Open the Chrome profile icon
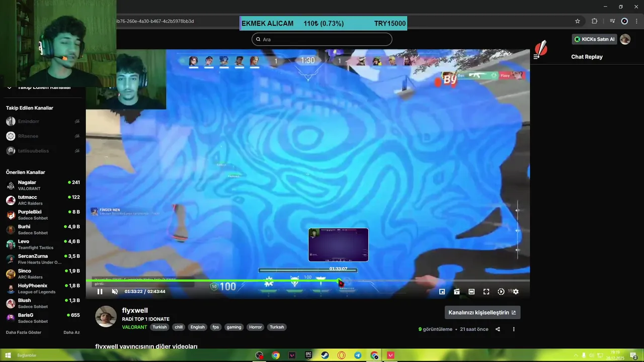This screenshot has width=644, height=362. pos(624,21)
